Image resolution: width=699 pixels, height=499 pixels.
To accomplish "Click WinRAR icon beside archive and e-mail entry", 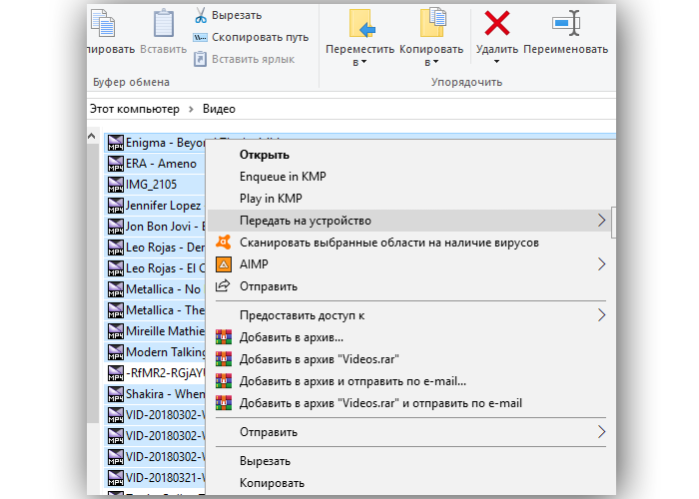I will pyautogui.click(x=224, y=381).
